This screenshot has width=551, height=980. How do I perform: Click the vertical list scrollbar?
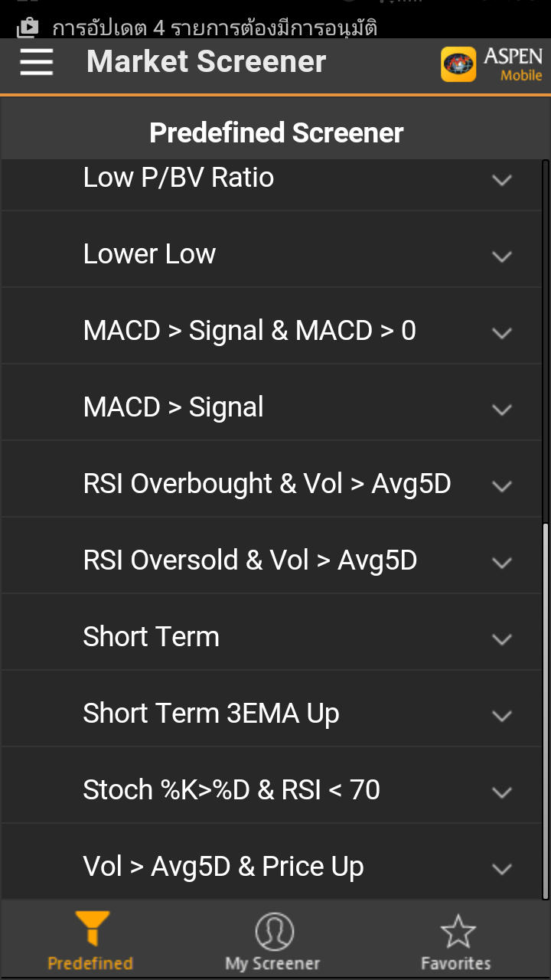[546, 710]
